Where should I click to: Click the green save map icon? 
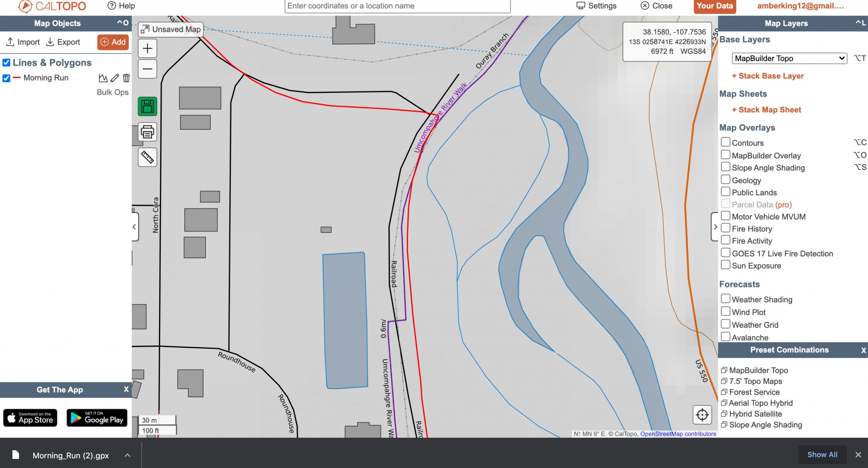coord(147,106)
